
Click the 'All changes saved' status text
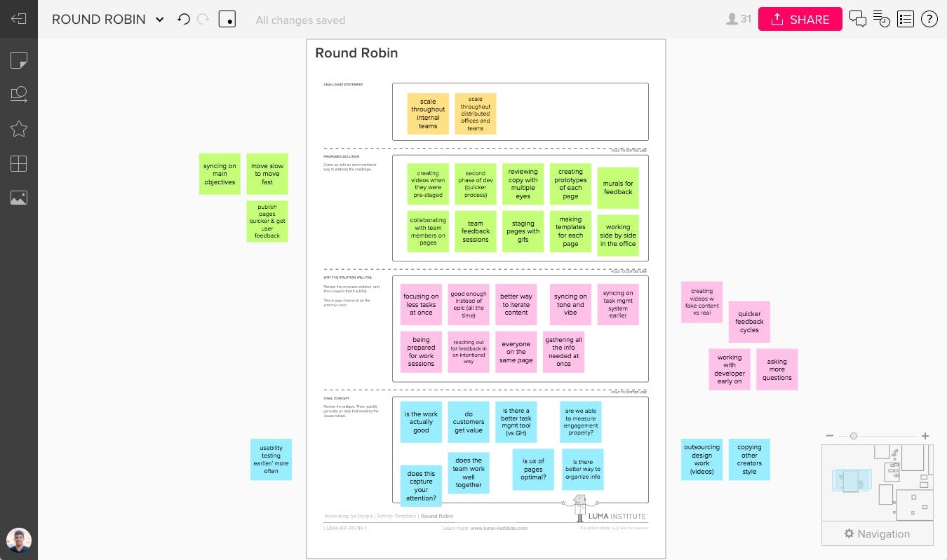tap(300, 20)
